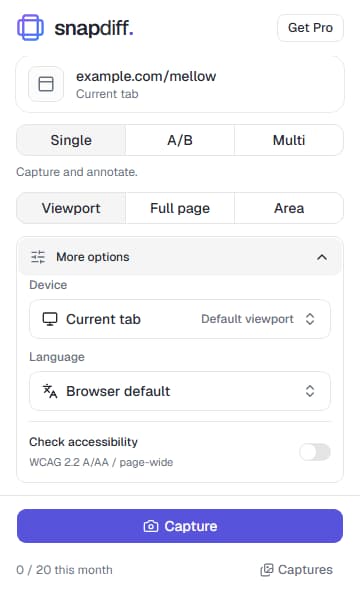Click the WCAG 2.2 A/AA / page-wide text
The width and height of the screenshot is (360, 596).
101,462
